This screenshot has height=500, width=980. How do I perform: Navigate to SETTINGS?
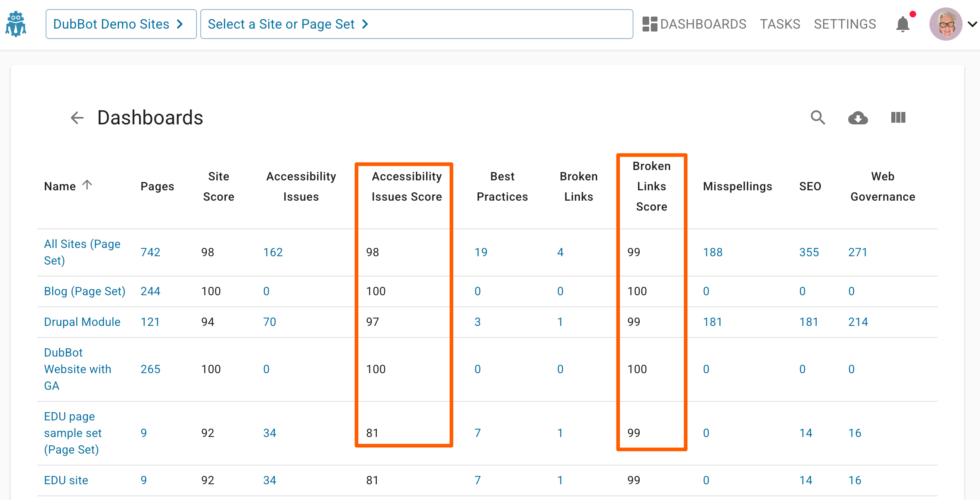point(844,24)
